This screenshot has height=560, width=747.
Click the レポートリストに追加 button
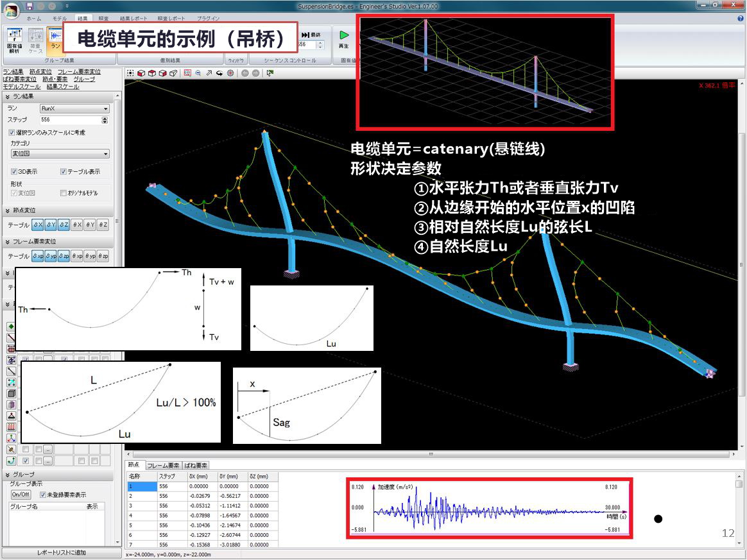click(62, 553)
